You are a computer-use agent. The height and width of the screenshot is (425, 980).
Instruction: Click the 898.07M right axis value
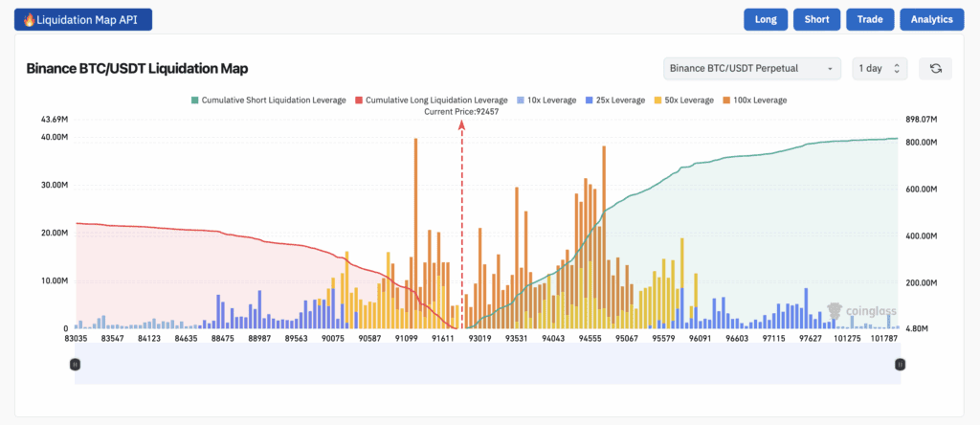(921, 120)
